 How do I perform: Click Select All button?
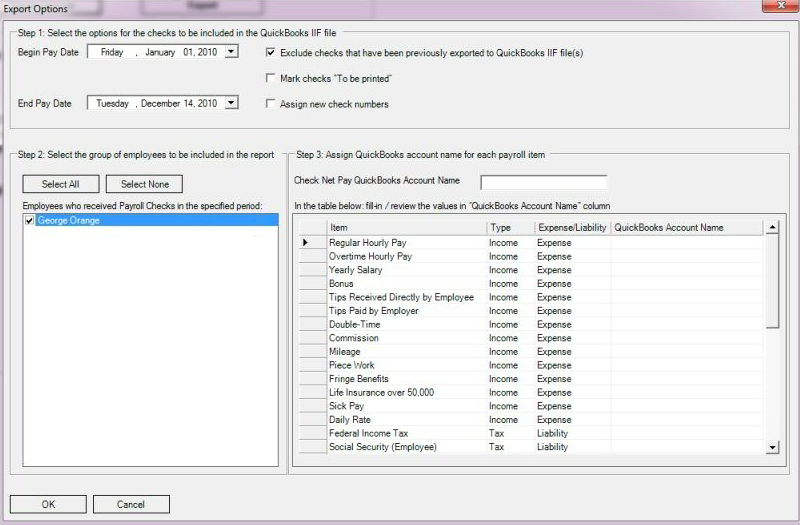[x=61, y=184]
